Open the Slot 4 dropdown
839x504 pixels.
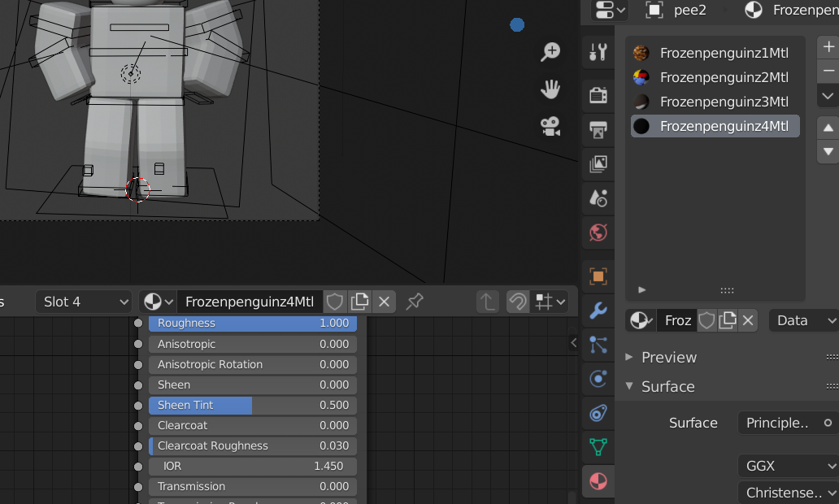[x=84, y=302]
